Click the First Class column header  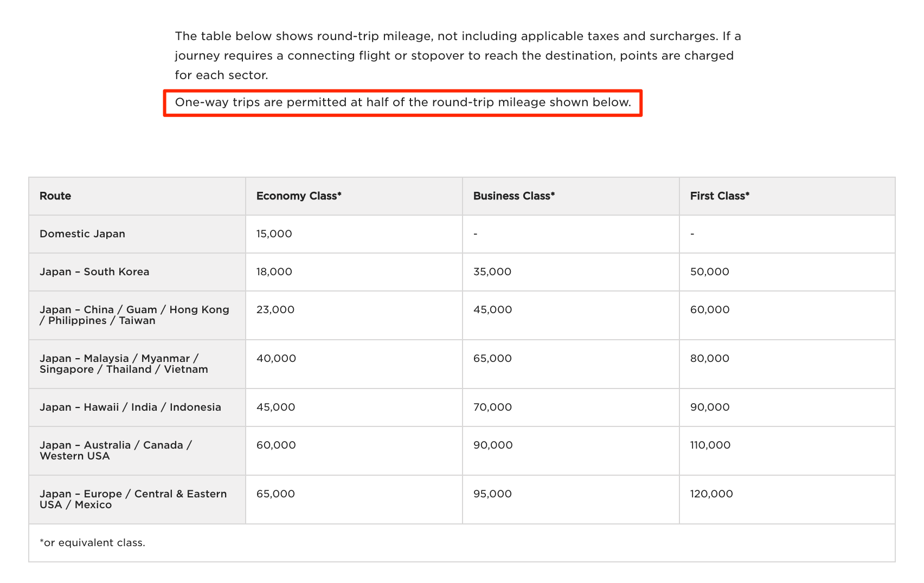pyautogui.click(x=720, y=196)
